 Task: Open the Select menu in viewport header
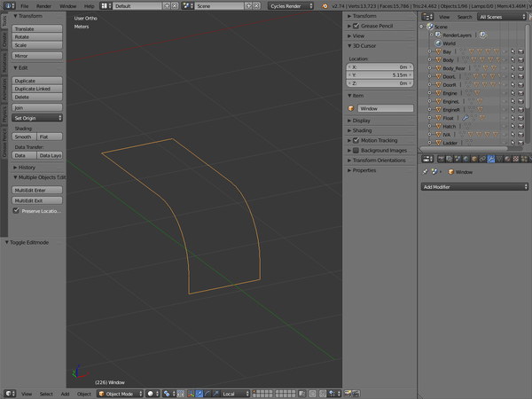tap(45, 393)
